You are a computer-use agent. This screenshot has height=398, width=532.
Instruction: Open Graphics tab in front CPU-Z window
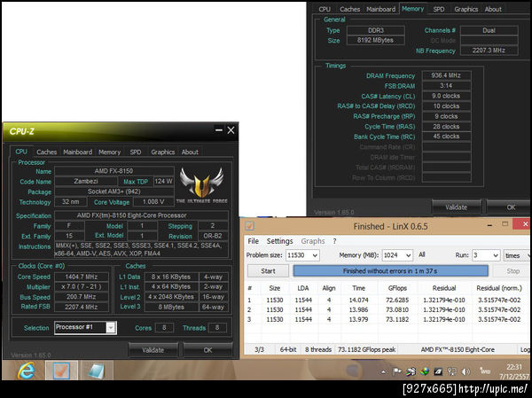pyautogui.click(x=163, y=152)
